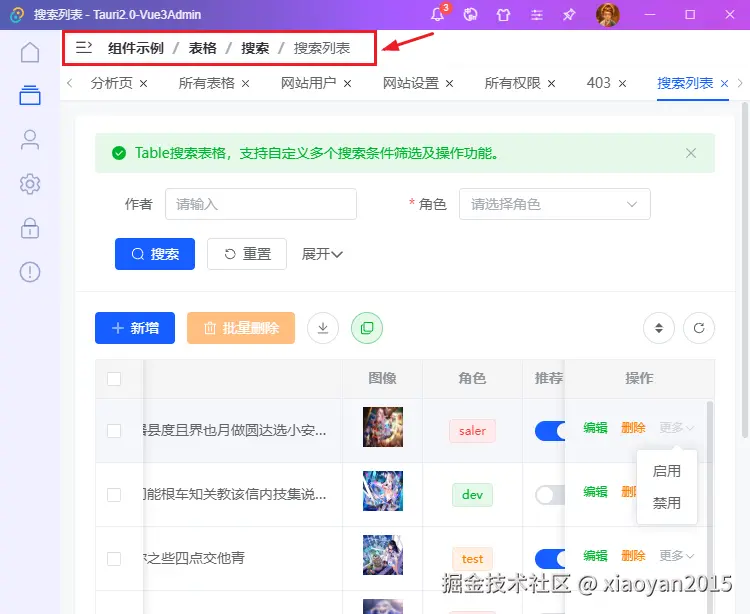The image size is (750, 614).
Task: Expand more search fields with 展开
Action: pos(322,254)
